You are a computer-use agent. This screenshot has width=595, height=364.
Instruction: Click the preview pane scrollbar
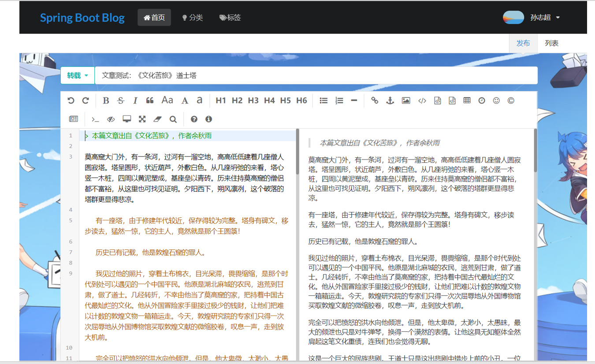535,150
